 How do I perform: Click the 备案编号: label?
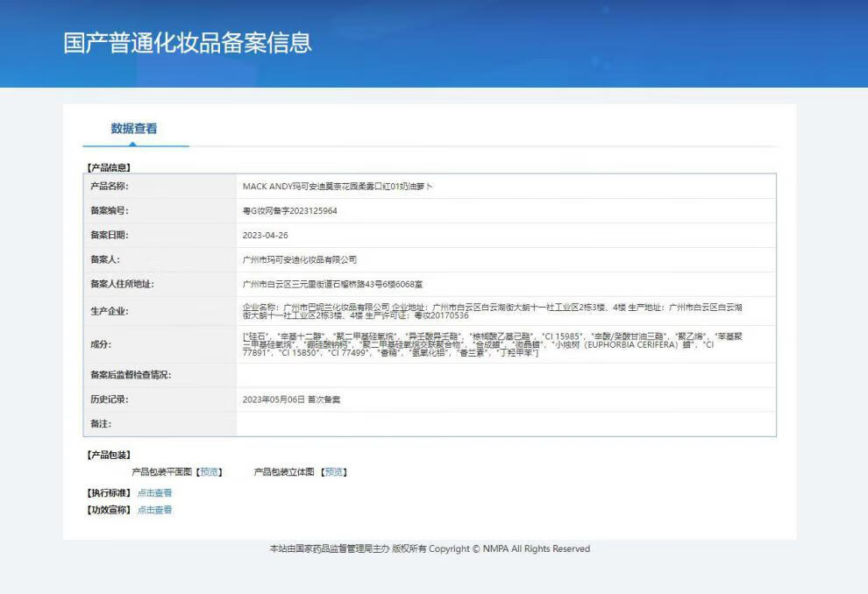tap(109, 211)
